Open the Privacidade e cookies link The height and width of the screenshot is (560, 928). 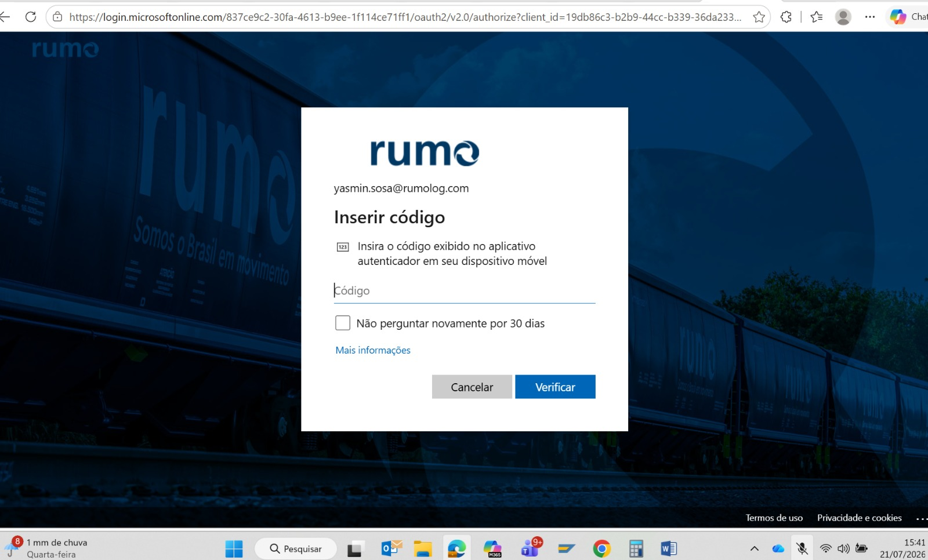click(x=860, y=518)
